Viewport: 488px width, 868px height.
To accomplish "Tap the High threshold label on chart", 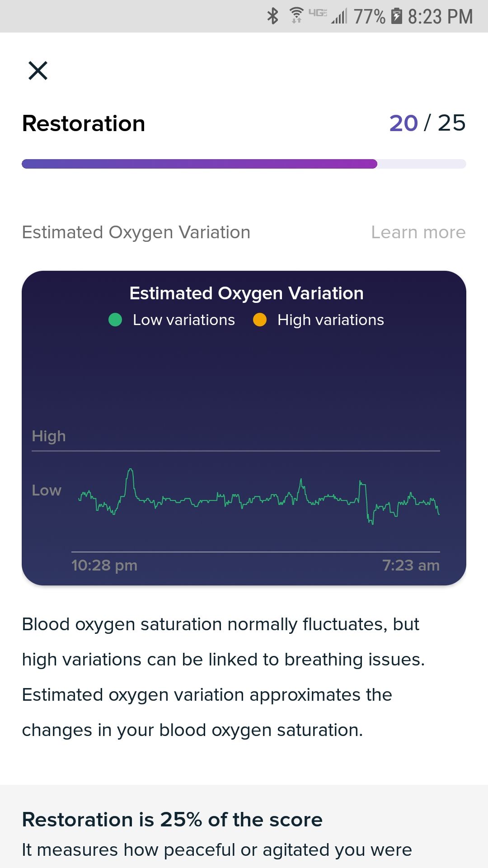I will click(49, 436).
